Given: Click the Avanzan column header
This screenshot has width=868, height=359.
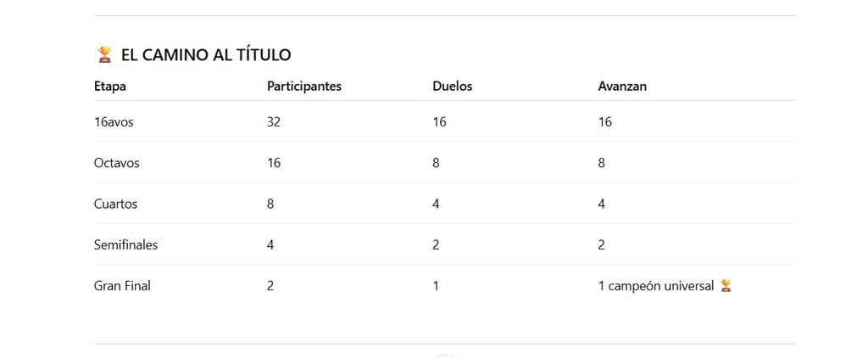Looking at the screenshot, I should (x=622, y=87).
